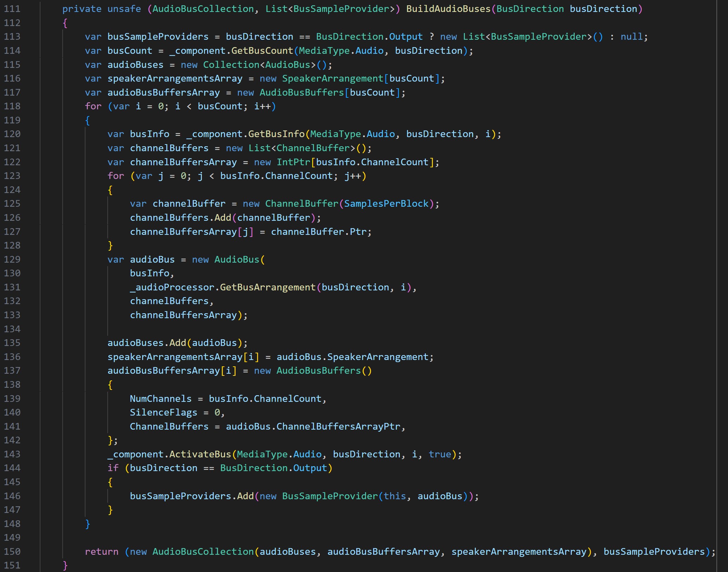Click 'busSampleProviders' variable on line 113
Screen dimensions: 728x572
(158, 37)
